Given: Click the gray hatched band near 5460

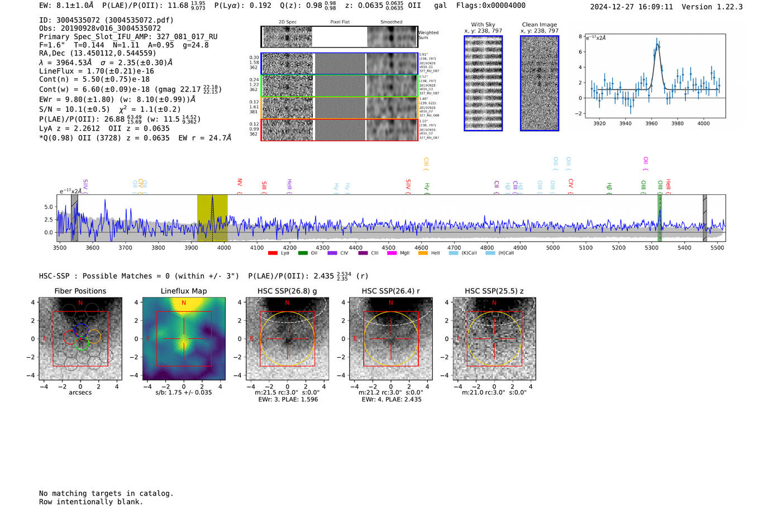Looking at the screenshot, I should [705, 218].
